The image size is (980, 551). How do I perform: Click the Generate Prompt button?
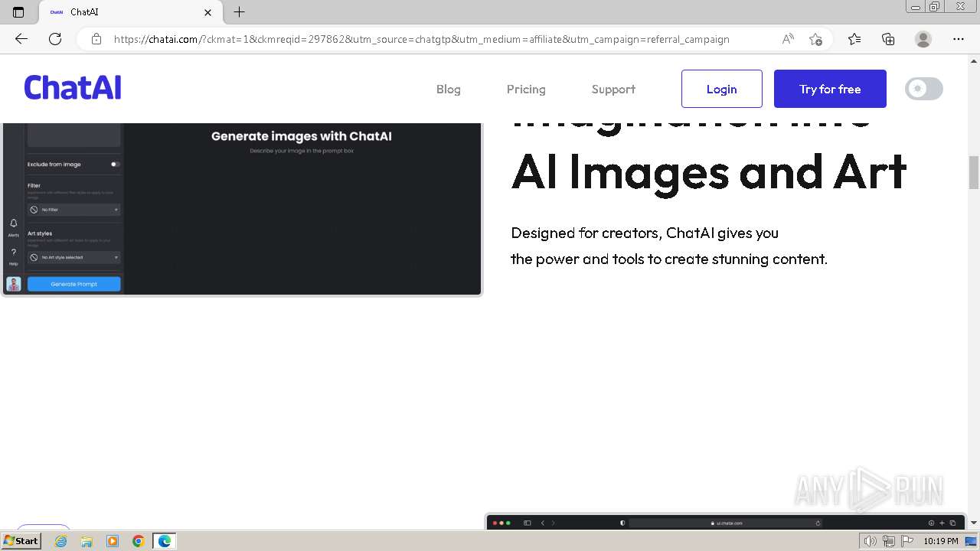[x=74, y=284]
